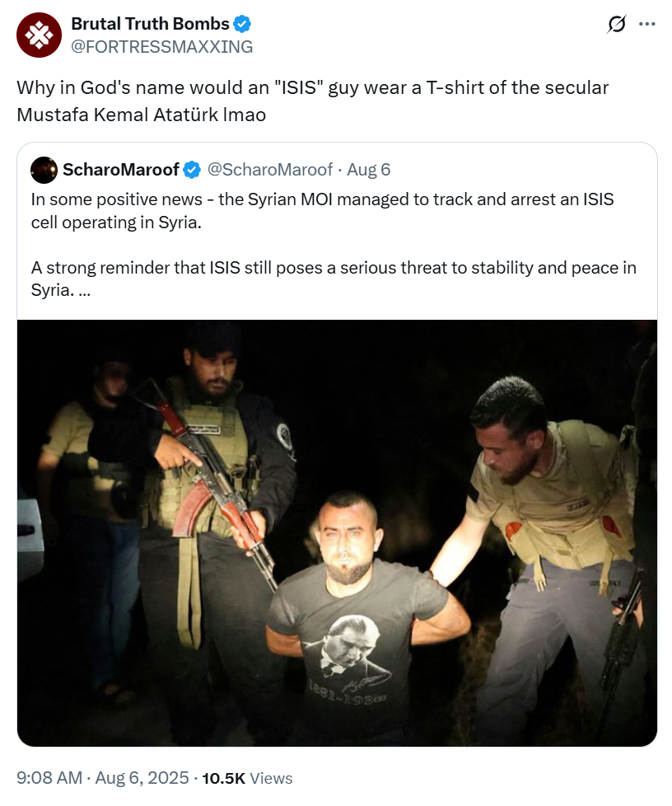Open the 10.5K view count
The height and width of the screenshot is (806, 672).
(x=223, y=778)
